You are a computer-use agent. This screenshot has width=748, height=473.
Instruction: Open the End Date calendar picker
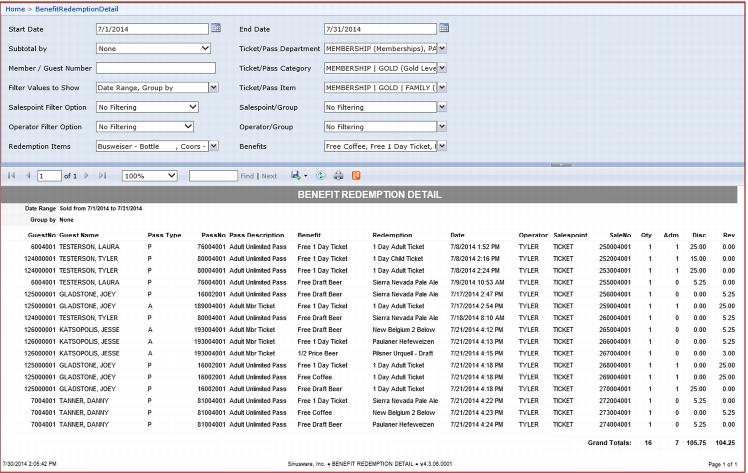point(445,28)
